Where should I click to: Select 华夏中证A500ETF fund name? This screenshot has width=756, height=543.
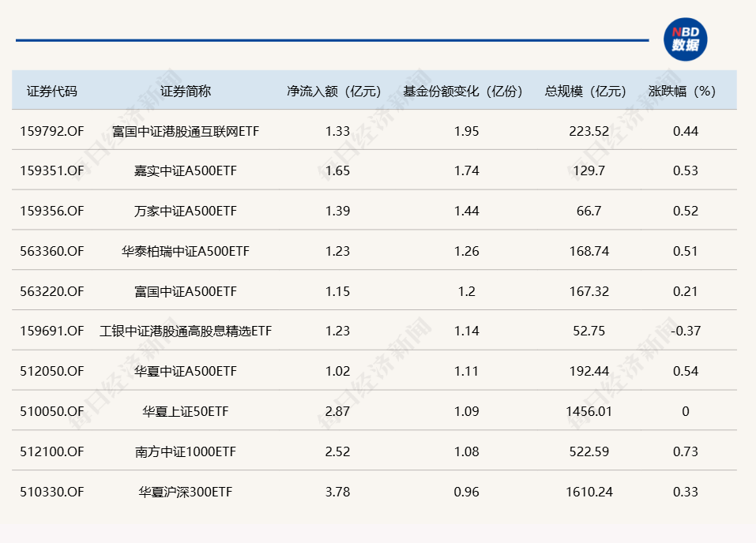coord(186,371)
